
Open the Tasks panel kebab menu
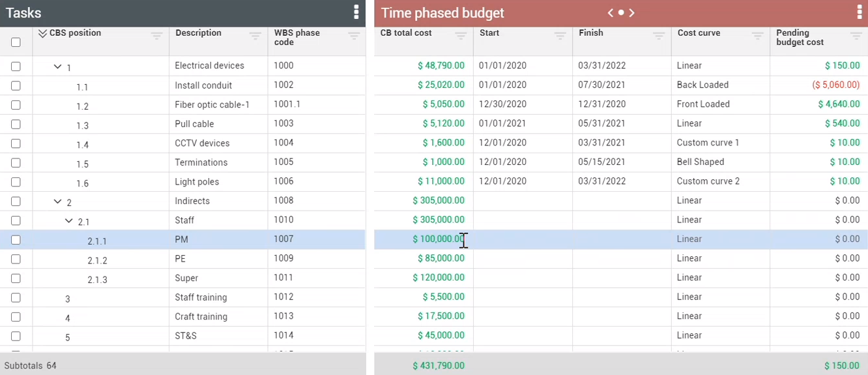(356, 12)
